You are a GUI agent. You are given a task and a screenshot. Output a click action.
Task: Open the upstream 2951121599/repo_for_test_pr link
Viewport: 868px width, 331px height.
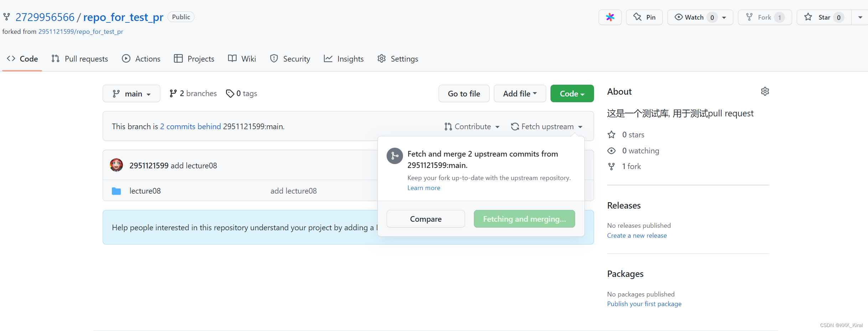[81, 32]
